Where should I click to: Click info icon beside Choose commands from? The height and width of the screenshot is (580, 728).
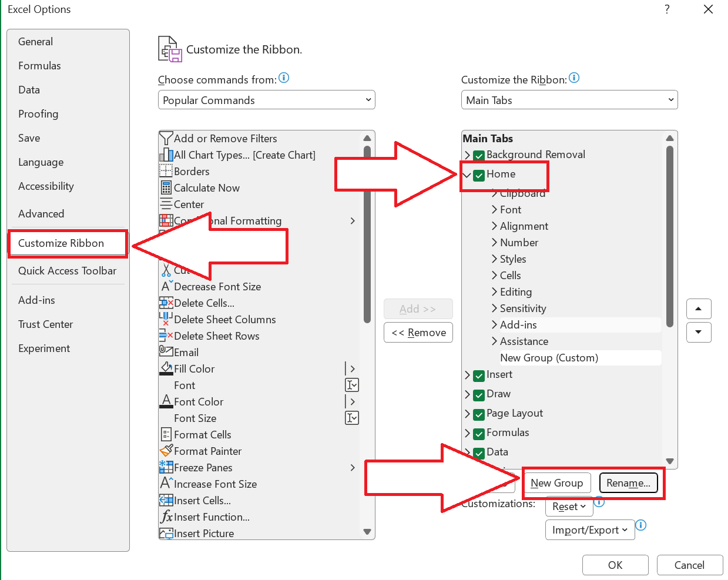(284, 78)
